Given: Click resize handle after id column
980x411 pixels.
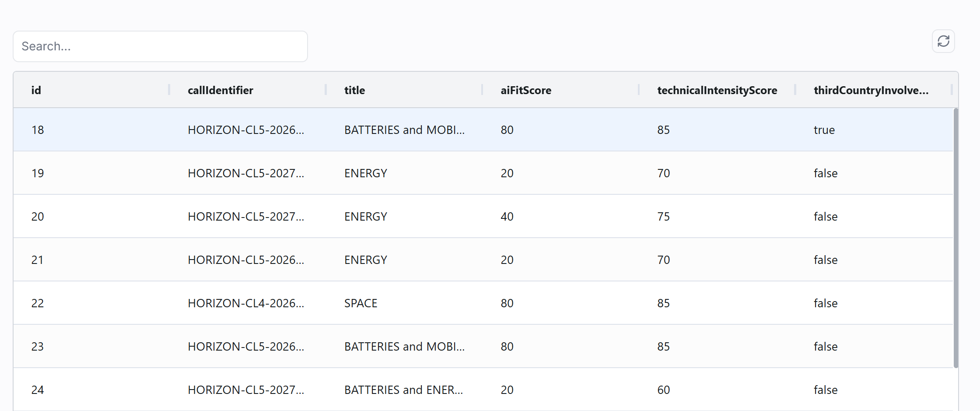Looking at the screenshot, I should 169,90.
